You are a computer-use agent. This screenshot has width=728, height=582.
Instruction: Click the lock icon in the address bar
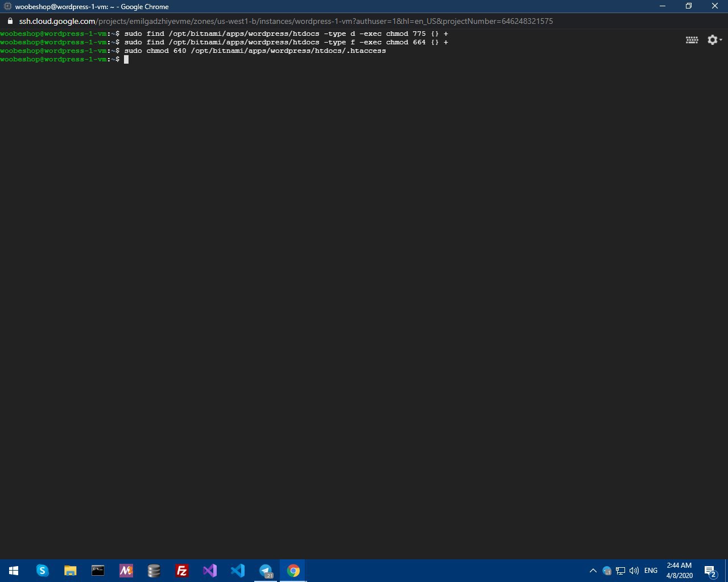click(10, 21)
